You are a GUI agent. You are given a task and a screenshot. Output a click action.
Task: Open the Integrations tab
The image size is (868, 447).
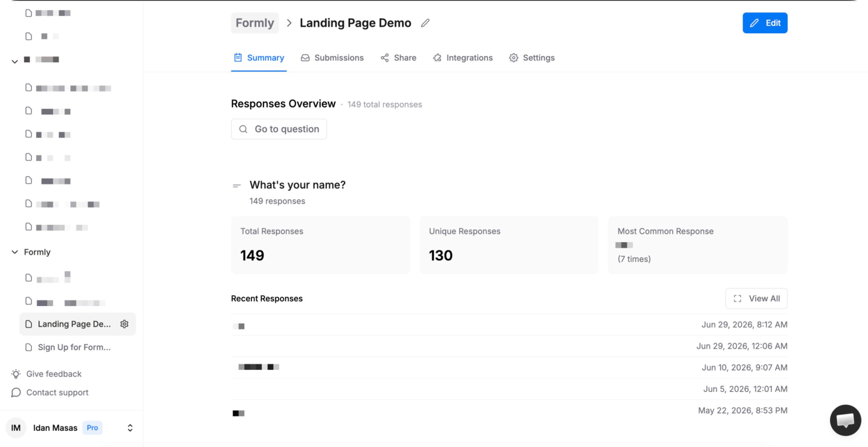463,58
